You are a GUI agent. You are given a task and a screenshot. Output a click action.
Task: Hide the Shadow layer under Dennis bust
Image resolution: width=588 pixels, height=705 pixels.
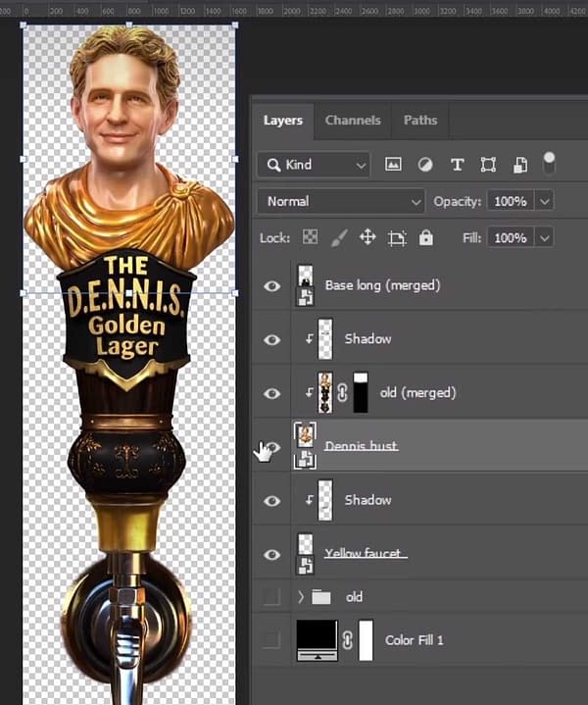coord(272,501)
